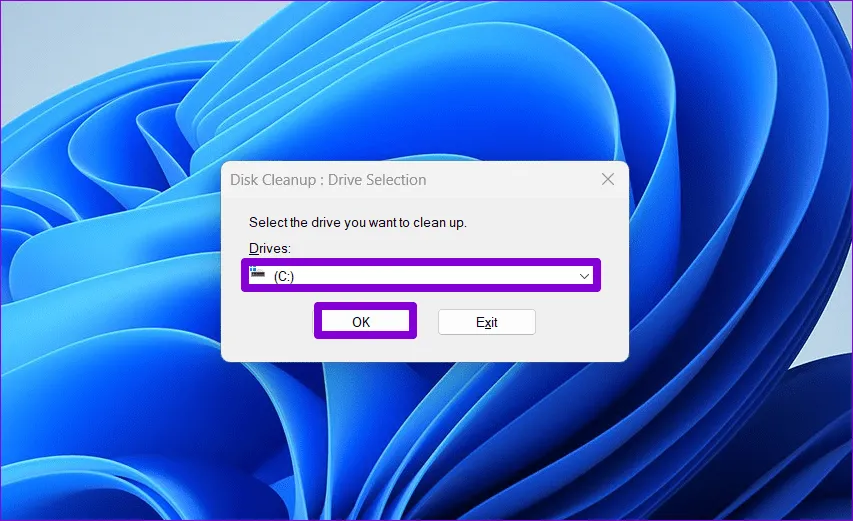
Task: Click the empty dialog area right of Exit
Action: pyautogui.click(x=580, y=323)
